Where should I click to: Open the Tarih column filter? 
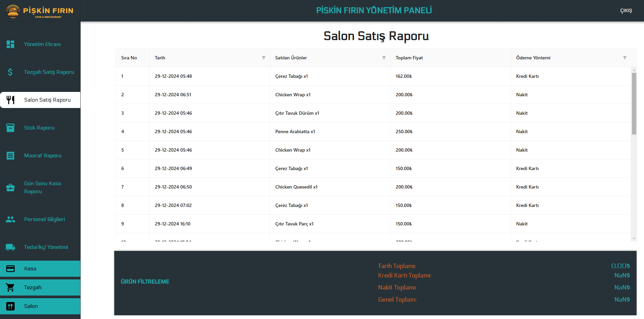click(x=264, y=58)
